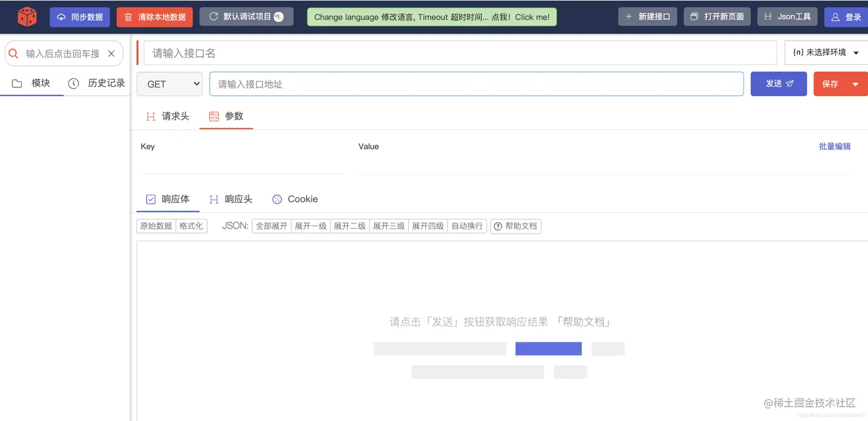Click the cloud icon on sync button
Image resolution: width=868 pixels, height=421 pixels.
(61, 17)
